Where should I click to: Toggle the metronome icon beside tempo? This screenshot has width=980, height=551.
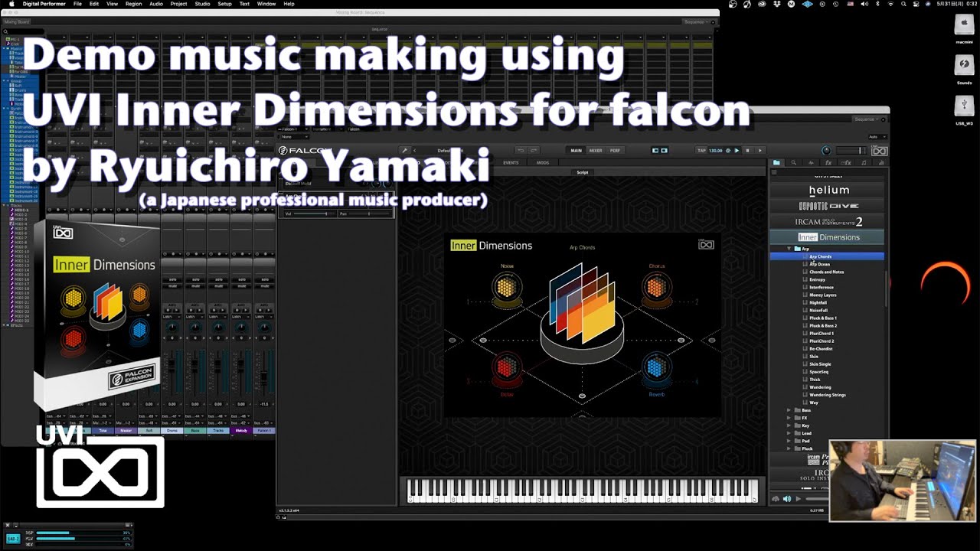[x=728, y=151]
